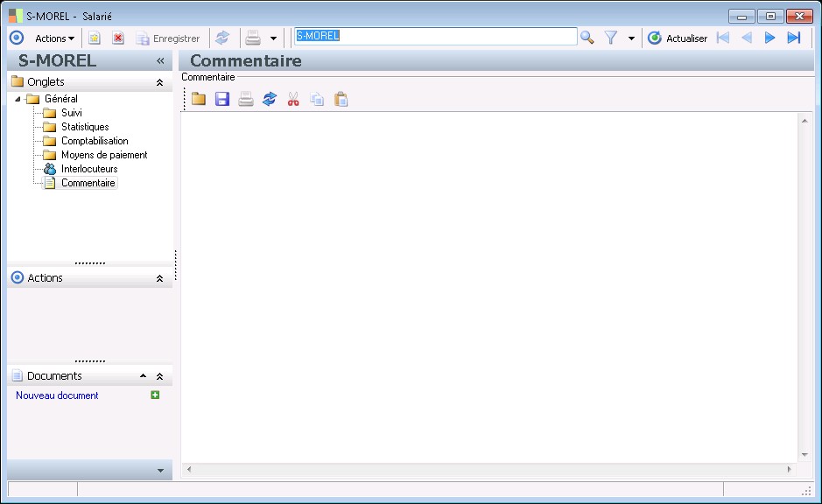The height and width of the screenshot is (504, 822).
Task: Click the Documents section page icon
Action: click(x=18, y=375)
